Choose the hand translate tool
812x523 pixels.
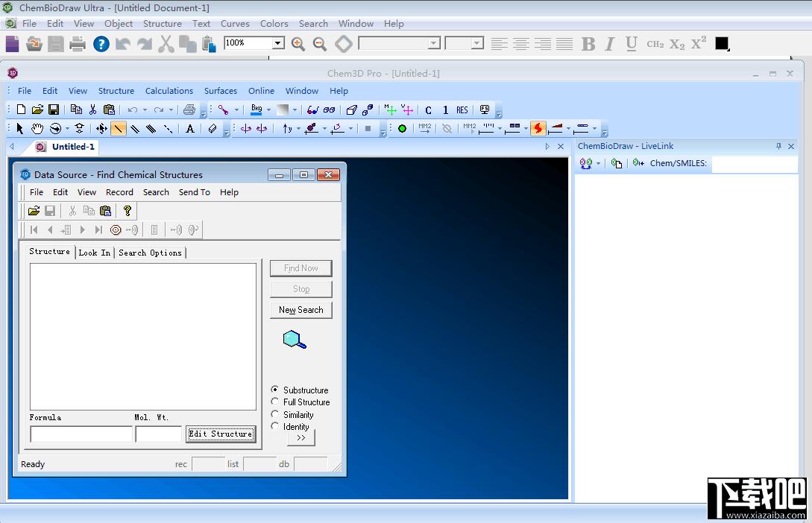pyautogui.click(x=37, y=128)
